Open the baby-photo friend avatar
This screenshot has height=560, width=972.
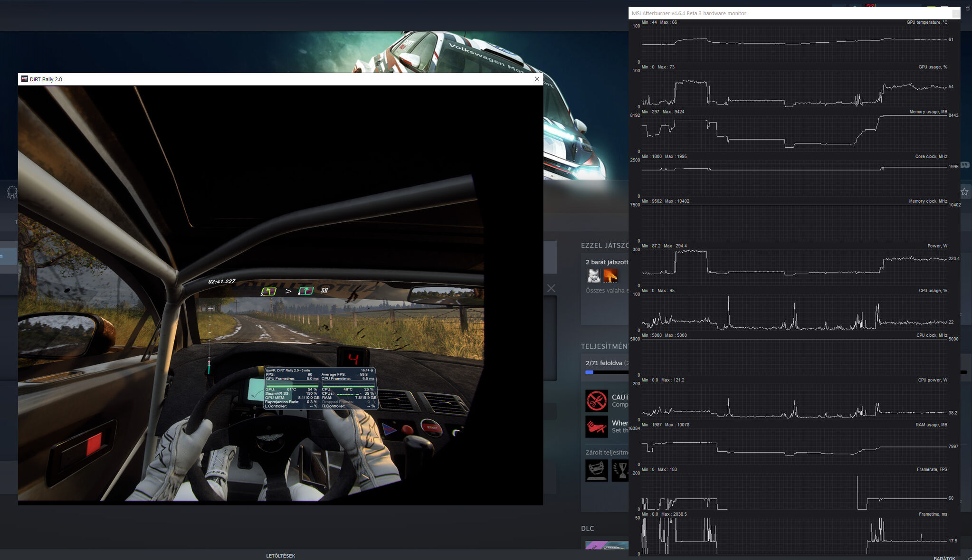pos(594,275)
